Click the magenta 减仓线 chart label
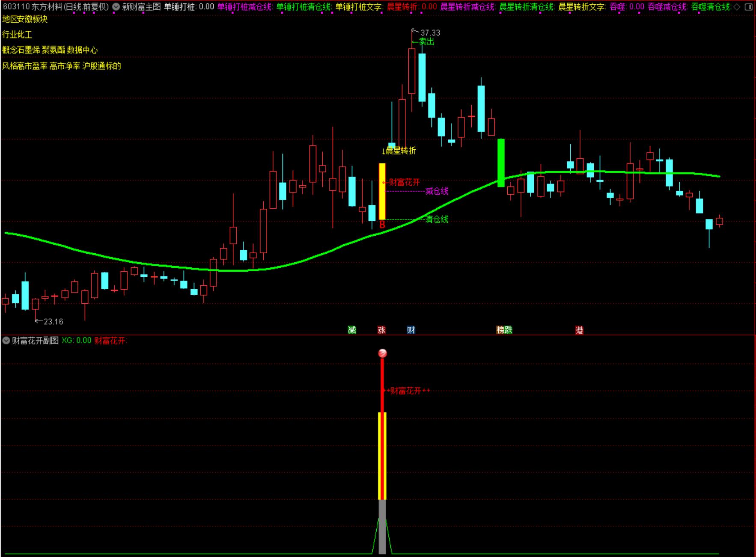The width and height of the screenshot is (756, 557). 437,191
